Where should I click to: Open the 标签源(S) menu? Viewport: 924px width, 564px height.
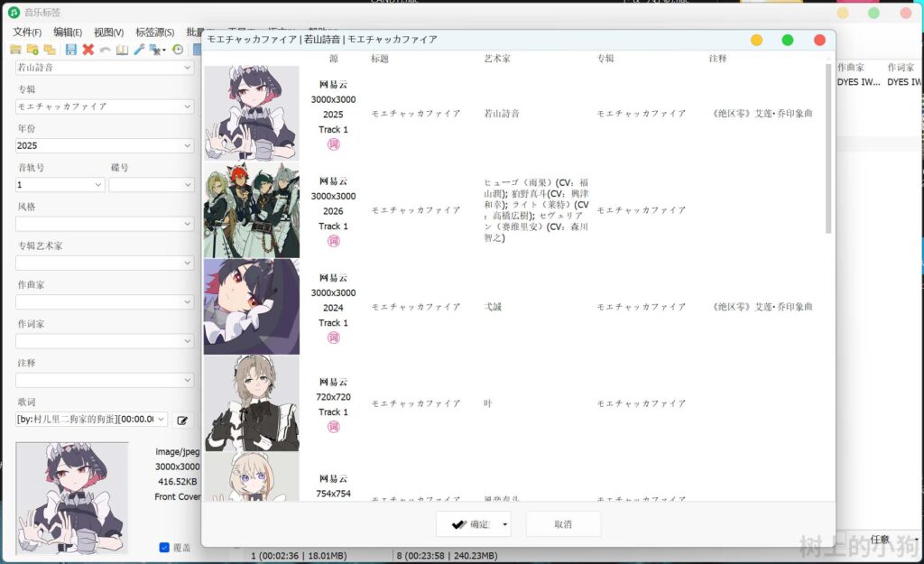[x=154, y=32]
